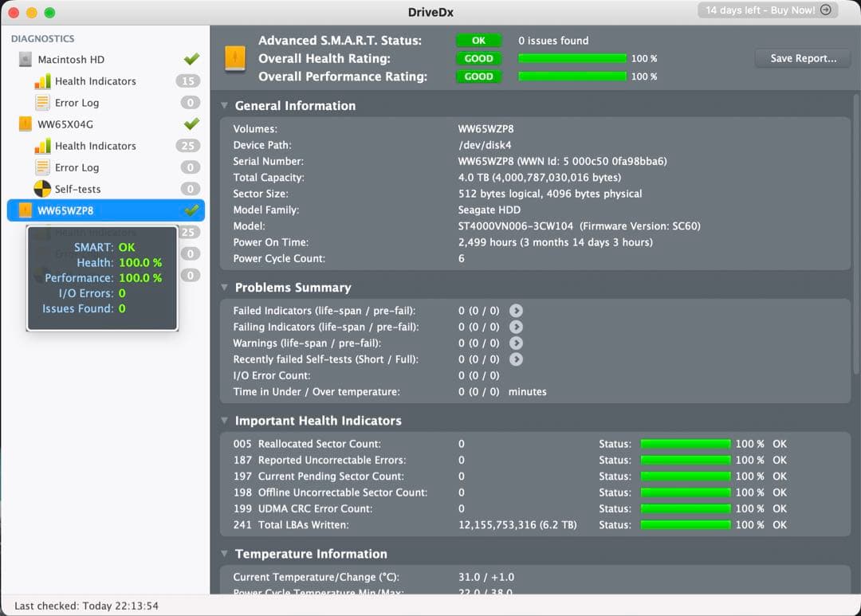
Task: Click the 'I/O Error Count' row label
Action: pos(272,375)
